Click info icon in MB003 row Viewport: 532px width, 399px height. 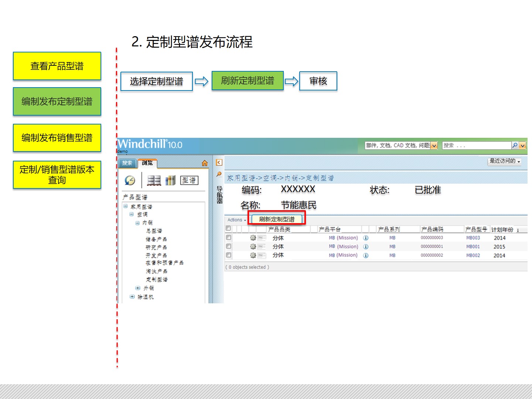[x=366, y=238]
